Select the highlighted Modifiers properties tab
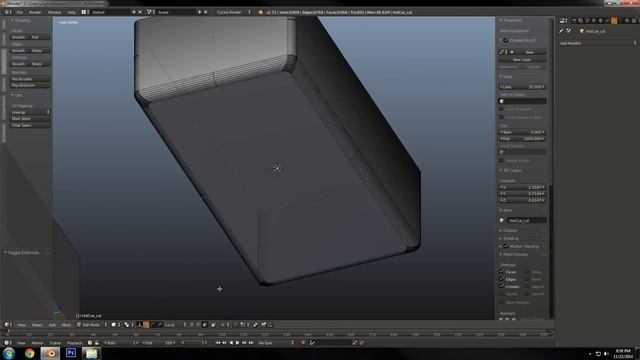The image size is (640, 360). click(614, 20)
